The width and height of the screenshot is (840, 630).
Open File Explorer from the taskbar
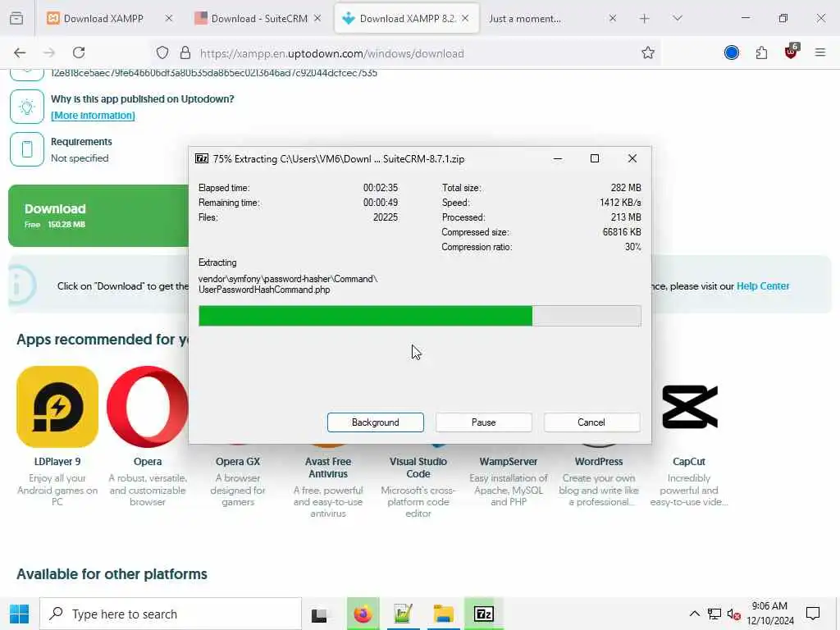pos(444,614)
